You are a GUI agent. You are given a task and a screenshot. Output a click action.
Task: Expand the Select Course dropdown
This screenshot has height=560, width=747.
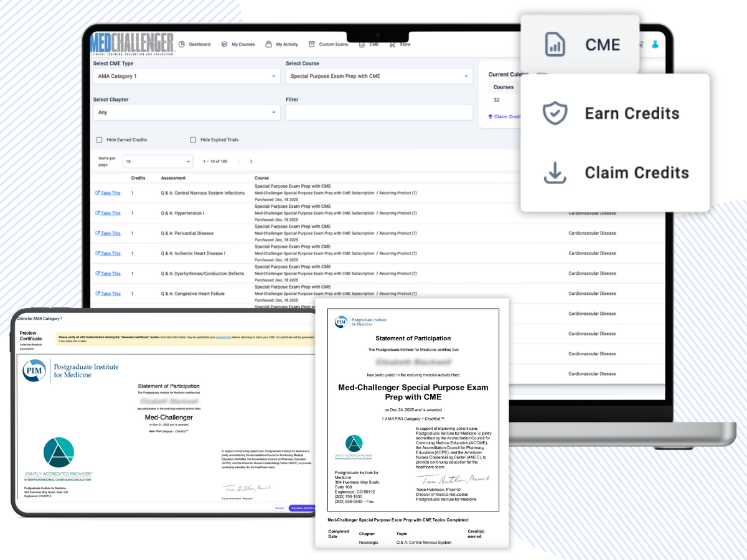(x=380, y=75)
